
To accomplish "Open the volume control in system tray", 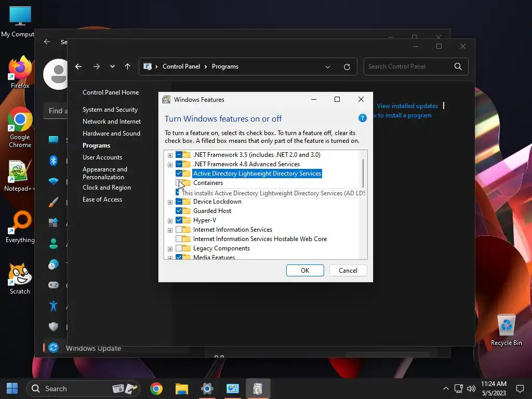I will [471, 389].
